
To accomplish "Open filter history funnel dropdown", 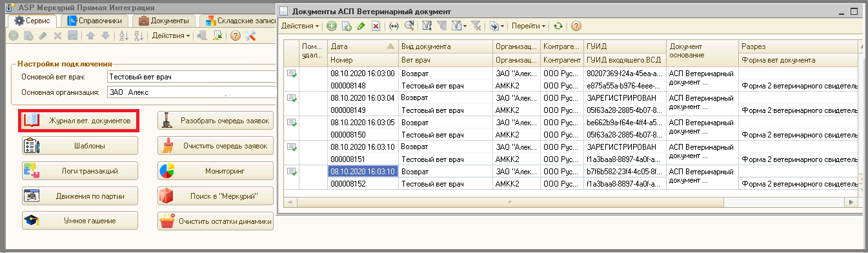I will [459, 26].
